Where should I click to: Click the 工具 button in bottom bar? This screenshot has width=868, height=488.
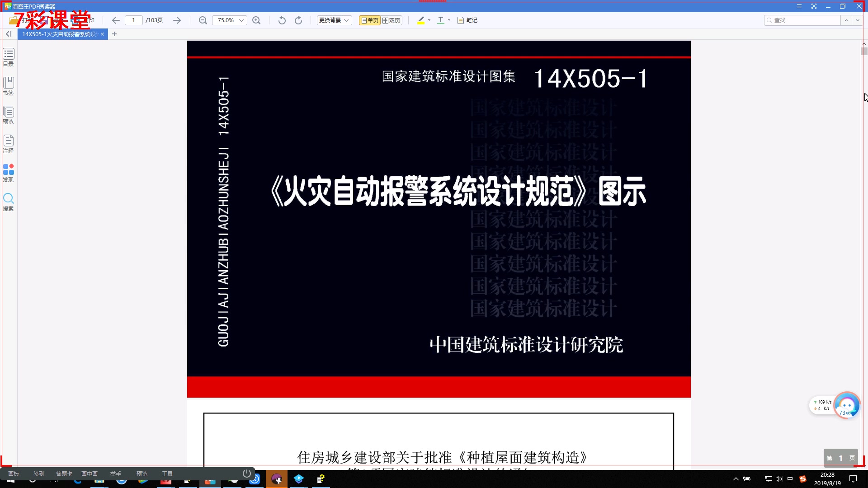tap(167, 474)
